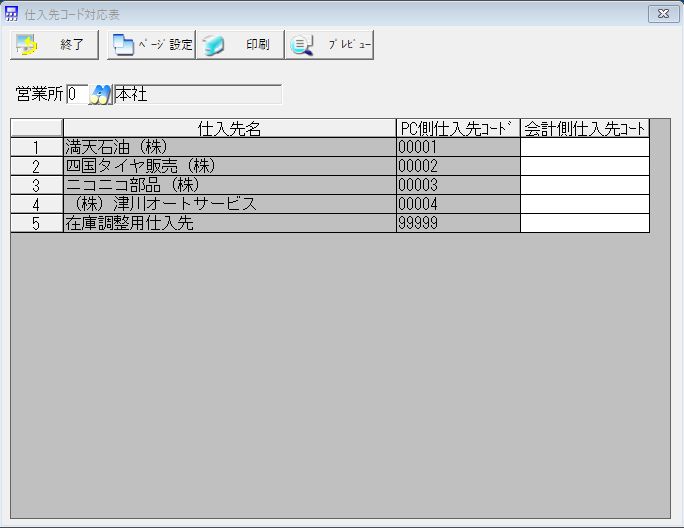Viewport: 684px width, 528px height.
Task: Open the プレビュー print preview
Action: tap(330, 45)
